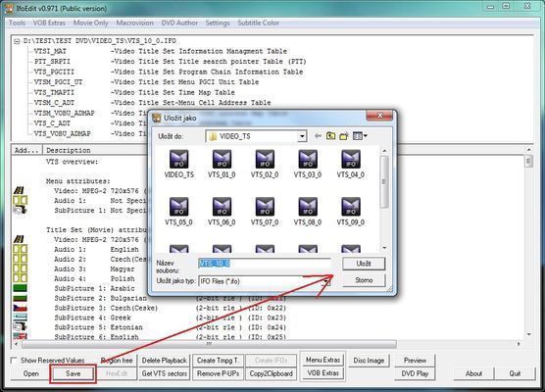Viewport: 545px width, 392px height.
Task: Select VTS_PGCITI tree entry
Action: (x=54, y=72)
